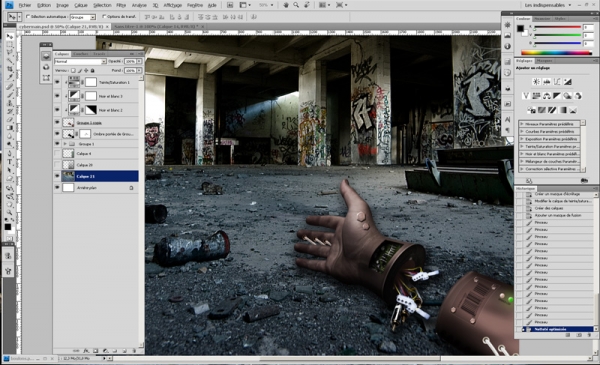600x365 pixels.
Task: Add a Curves adjustment from Réglages panel
Action: 557,82
